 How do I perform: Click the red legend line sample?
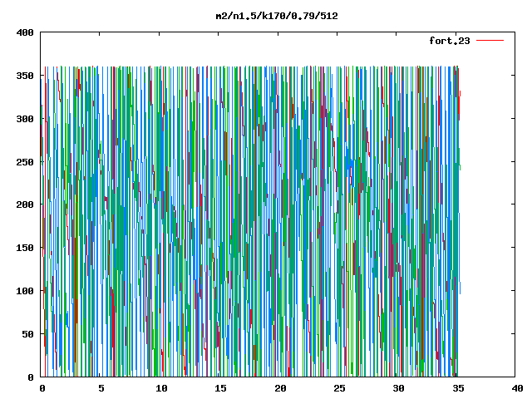pyautogui.click(x=490, y=41)
